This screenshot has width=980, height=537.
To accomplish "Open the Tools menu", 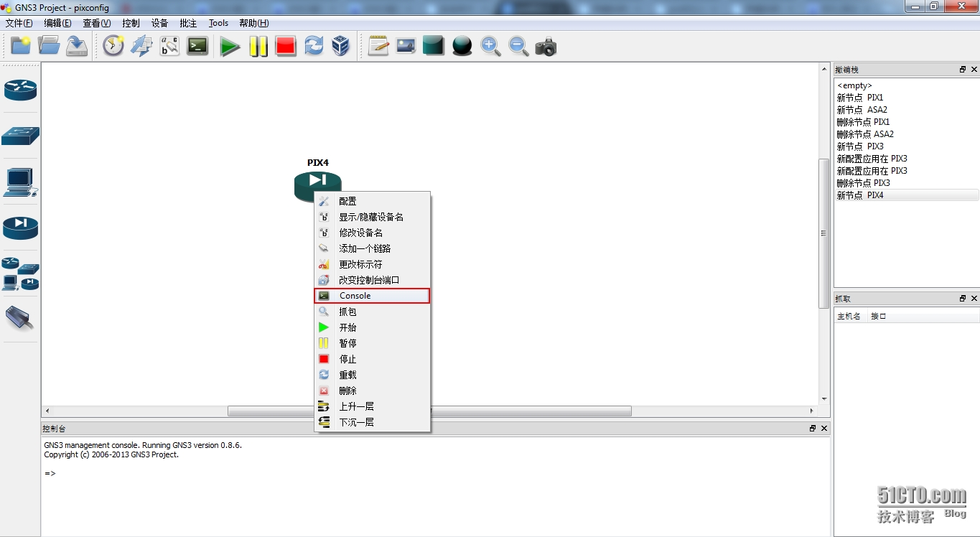I will (x=218, y=23).
